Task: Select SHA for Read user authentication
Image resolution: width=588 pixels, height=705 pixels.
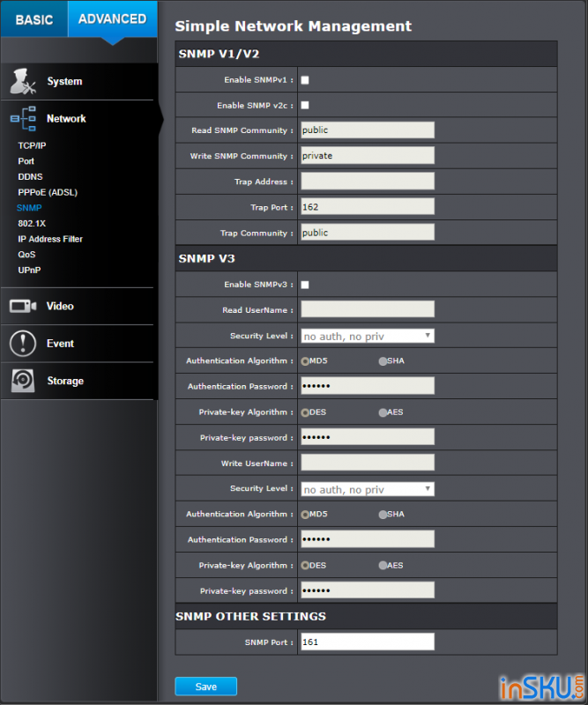Action: pos(383,361)
